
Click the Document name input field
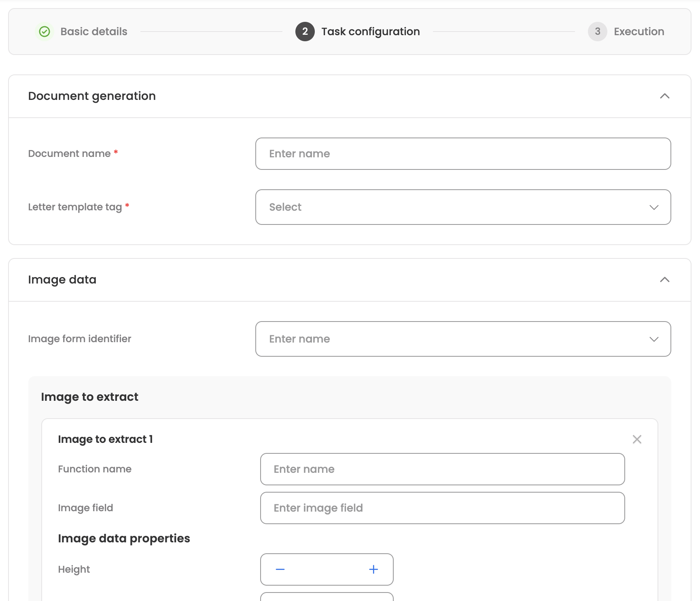(462, 154)
